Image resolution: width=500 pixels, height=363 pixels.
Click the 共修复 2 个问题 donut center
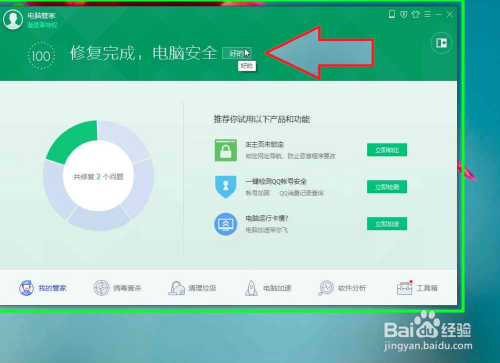click(98, 177)
